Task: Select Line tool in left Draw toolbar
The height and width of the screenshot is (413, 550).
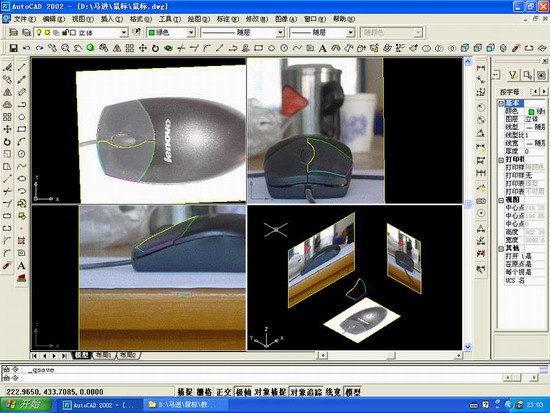Action: click(x=21, y=67)
